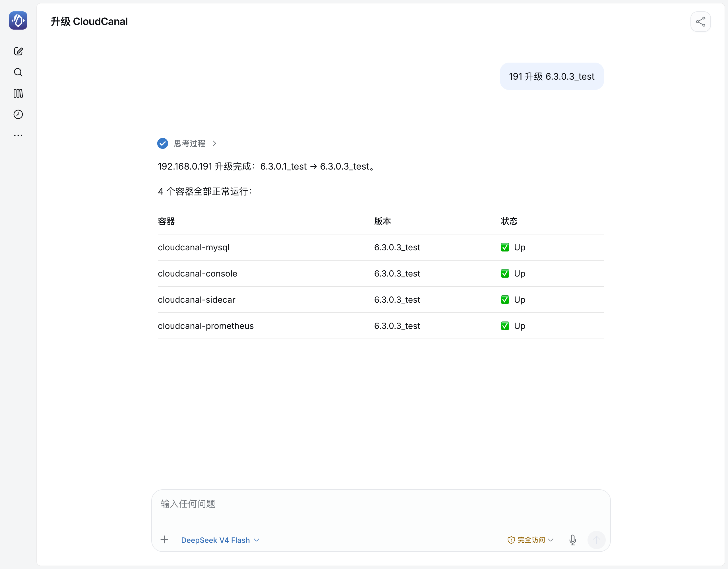728x569 pixels.
Task: Click the 状态 column header
Action: tap(509, 221)
